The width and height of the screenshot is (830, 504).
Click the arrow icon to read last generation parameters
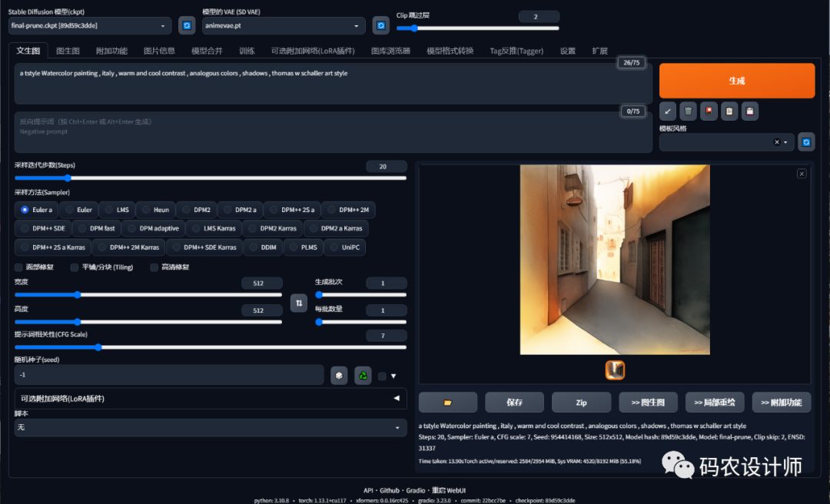pos(668,111)
